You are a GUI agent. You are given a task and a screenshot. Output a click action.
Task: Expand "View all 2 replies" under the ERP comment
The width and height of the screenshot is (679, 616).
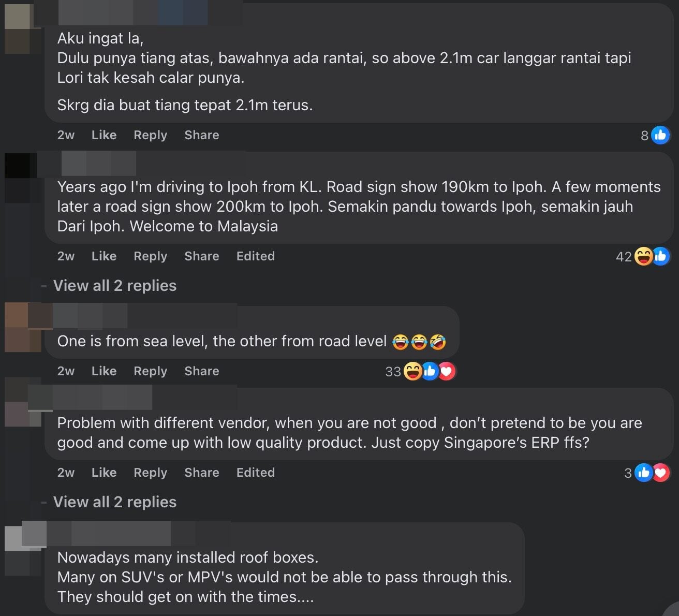coord(115,502)
